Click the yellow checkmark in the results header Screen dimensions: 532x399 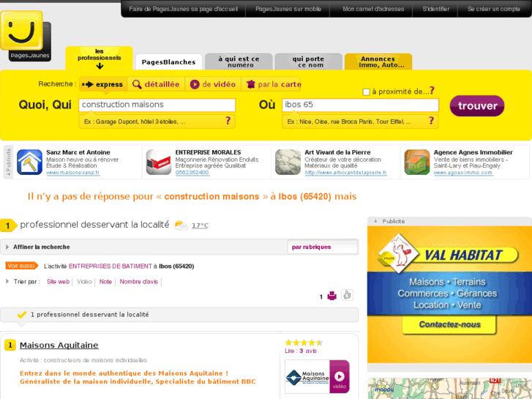[22, 315]
